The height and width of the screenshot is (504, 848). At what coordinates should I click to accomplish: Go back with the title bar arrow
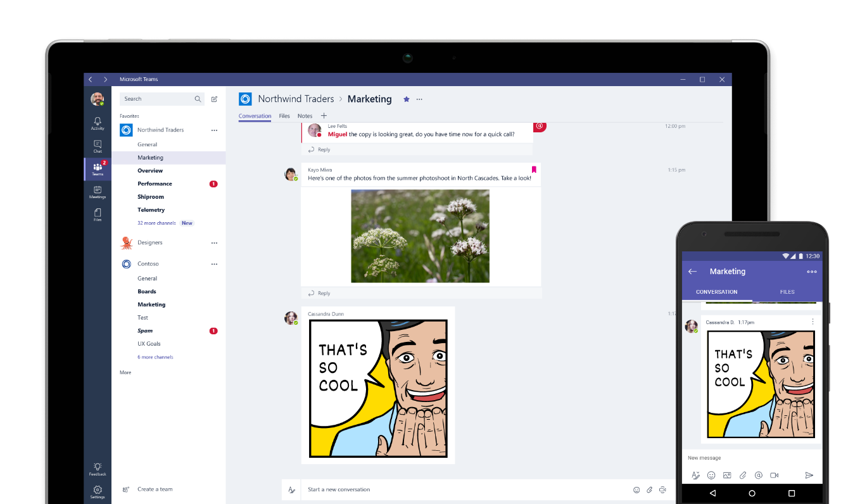[91, 79]
